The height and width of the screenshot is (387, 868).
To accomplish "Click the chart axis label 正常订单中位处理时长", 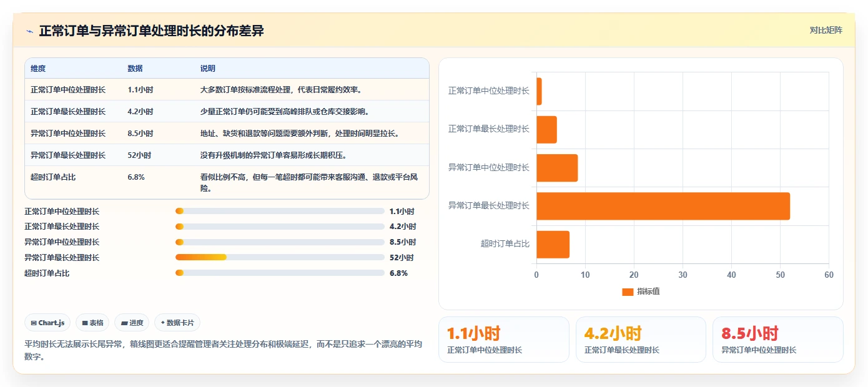I will [489, 91].
